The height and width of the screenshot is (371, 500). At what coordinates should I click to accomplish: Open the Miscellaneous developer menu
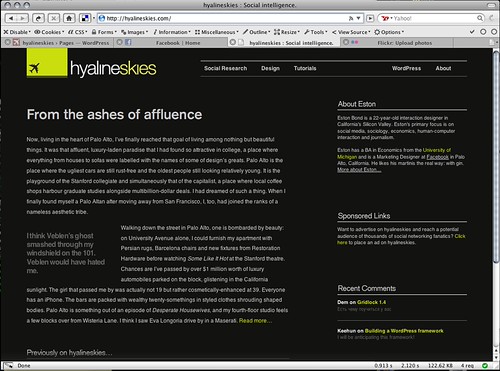click(x=217, y=32)
